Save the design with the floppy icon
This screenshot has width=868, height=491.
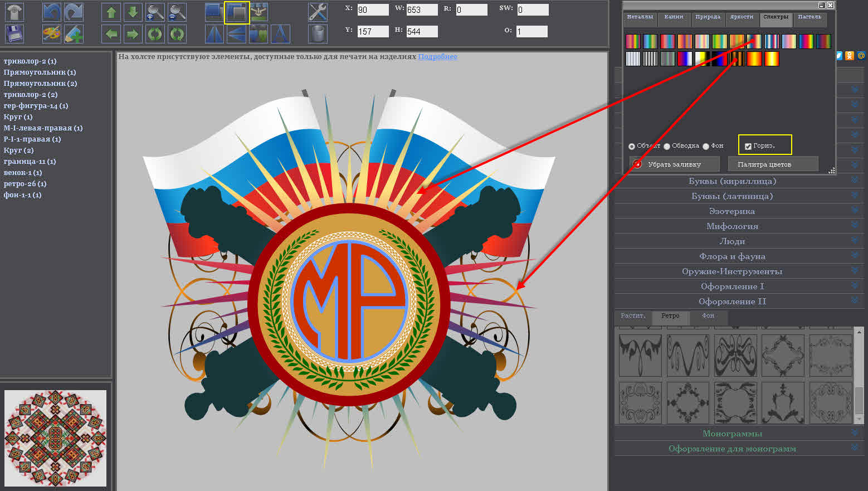(14, 34)
